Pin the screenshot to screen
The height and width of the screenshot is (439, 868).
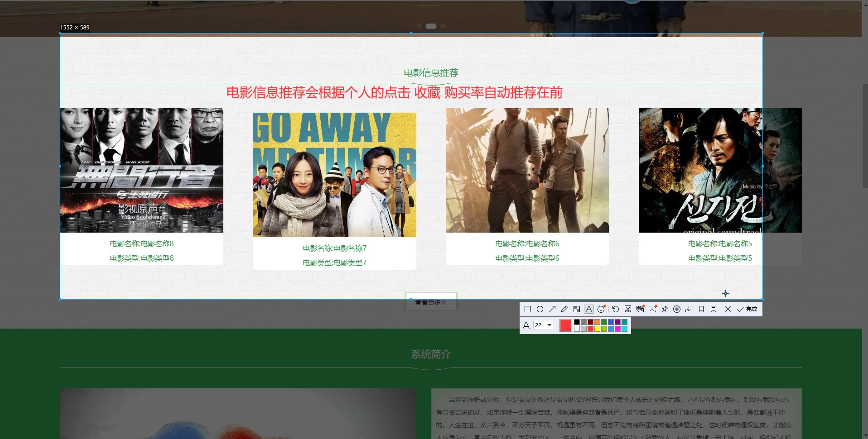(x=665, y=309)
